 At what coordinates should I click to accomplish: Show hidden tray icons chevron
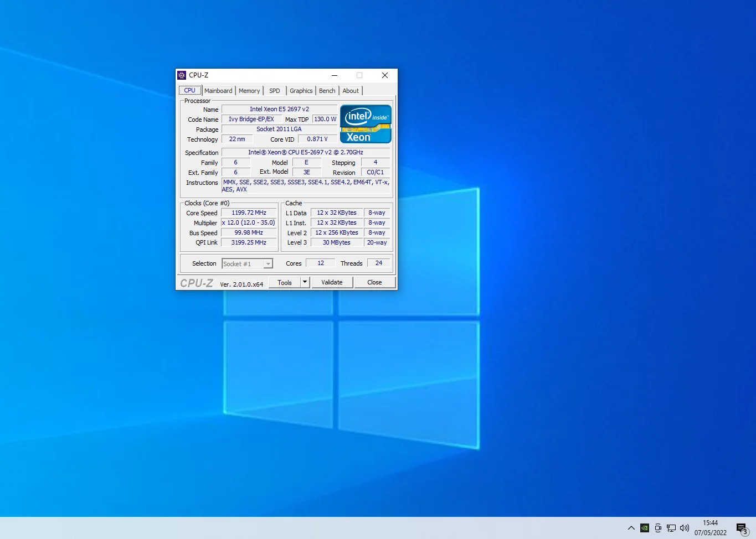631,528
